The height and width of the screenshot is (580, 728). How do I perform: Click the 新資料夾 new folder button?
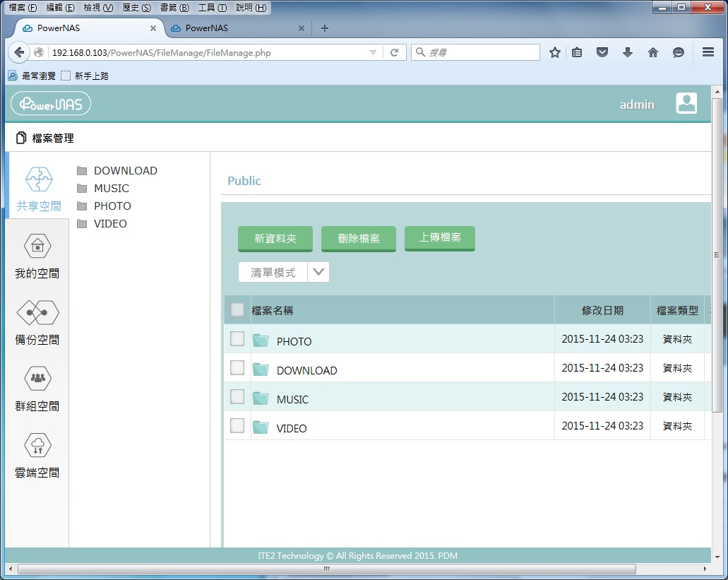pyautogui.click(x=275, y=239)
